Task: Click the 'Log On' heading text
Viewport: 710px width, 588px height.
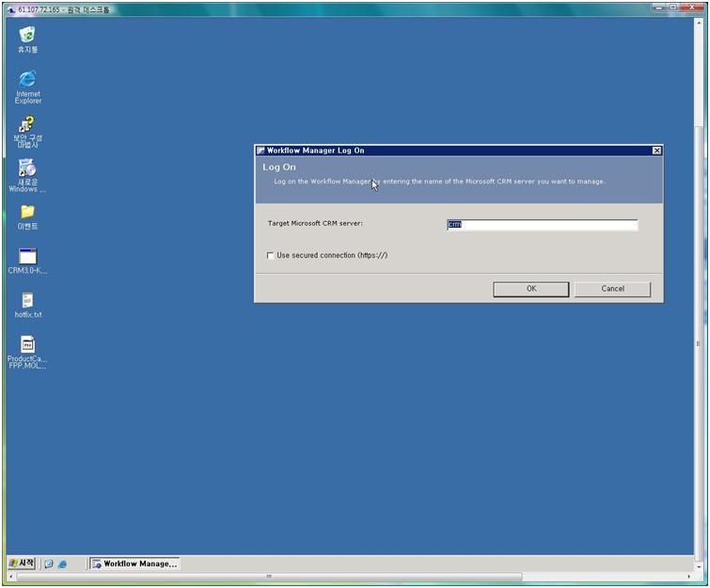Action: pyautogui.click(x=279, y=167)
